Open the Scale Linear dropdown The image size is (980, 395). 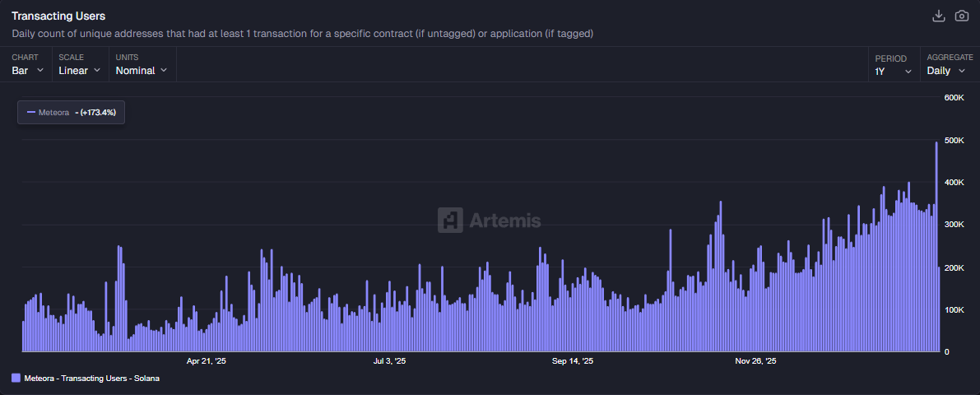pyautogui.click(x=80, y=64)
